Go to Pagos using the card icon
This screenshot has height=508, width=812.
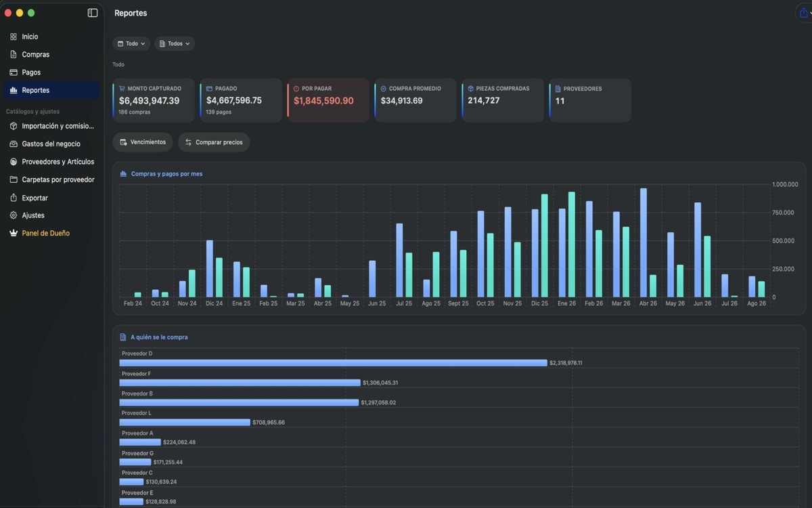coord(14,72)
